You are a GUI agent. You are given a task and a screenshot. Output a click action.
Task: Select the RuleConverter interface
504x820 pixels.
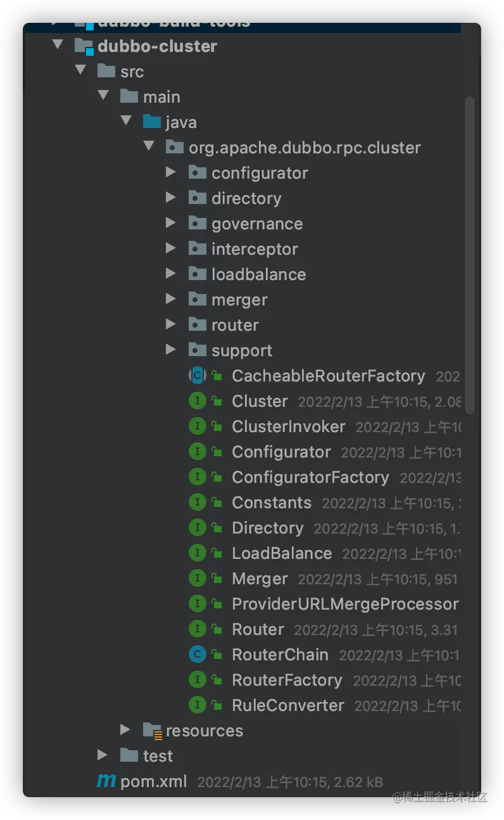pyautogui.click(x=287, y=705)
